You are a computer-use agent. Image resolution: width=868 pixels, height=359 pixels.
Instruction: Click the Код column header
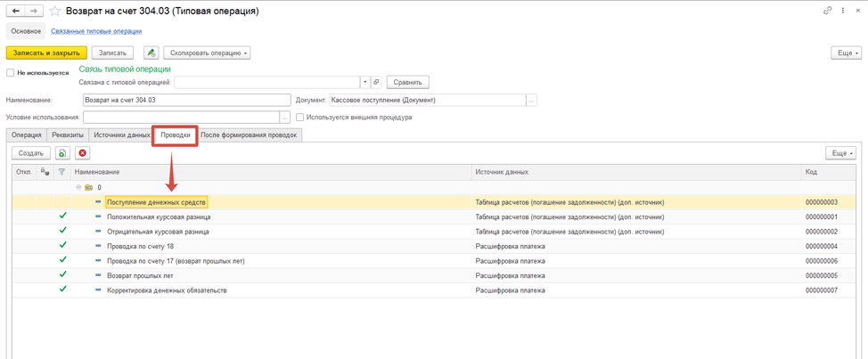coord(829,173)
